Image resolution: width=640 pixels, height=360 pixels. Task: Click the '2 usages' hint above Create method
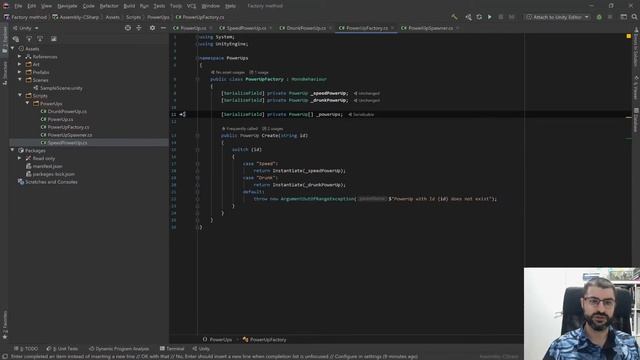tap(273, 129)
